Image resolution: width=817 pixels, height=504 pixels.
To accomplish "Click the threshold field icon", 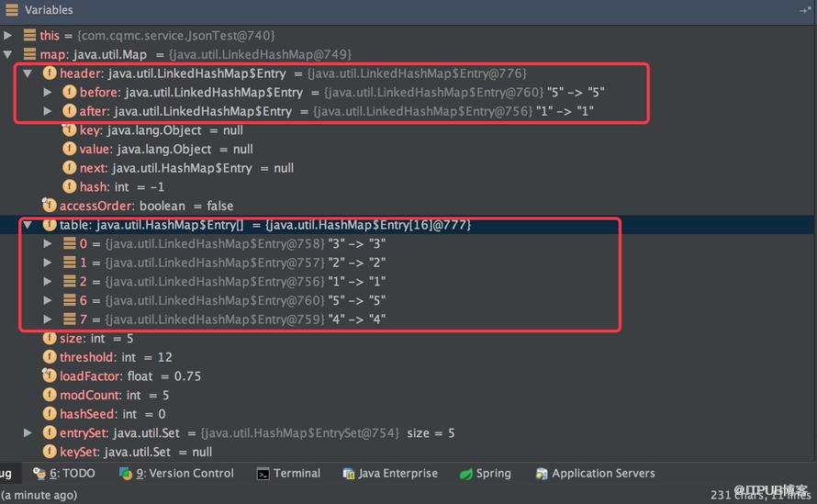I will click(x=50, y=357).
